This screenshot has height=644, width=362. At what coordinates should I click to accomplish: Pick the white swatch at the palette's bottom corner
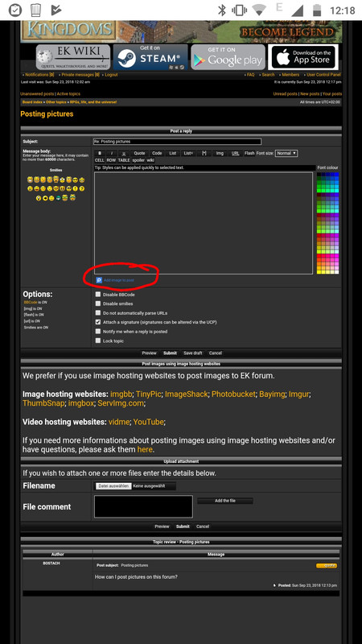[336, 271]
